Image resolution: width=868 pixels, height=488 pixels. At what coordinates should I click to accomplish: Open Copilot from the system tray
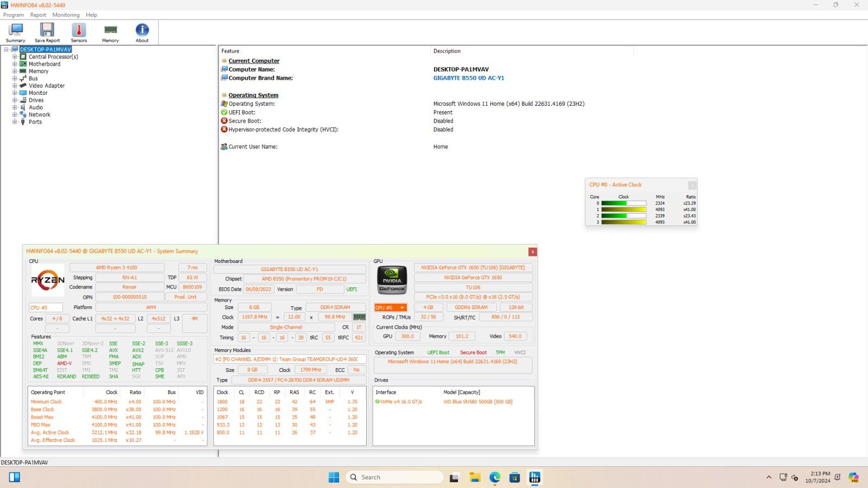click(854, 477)
